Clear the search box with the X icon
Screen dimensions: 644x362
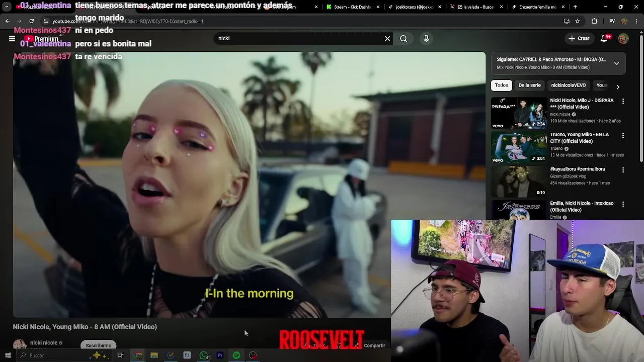pyautogui.click(x=387, y=38)
